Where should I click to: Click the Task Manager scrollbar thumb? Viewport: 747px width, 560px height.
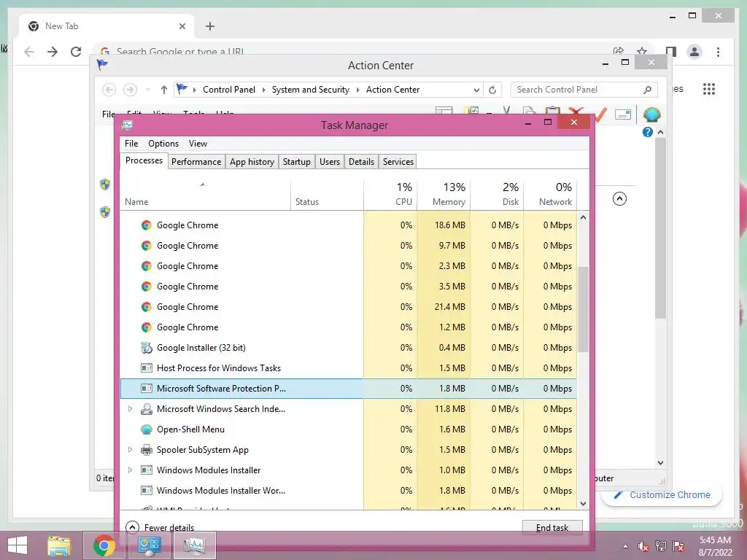pyautogui.click(x=583, y=309)
